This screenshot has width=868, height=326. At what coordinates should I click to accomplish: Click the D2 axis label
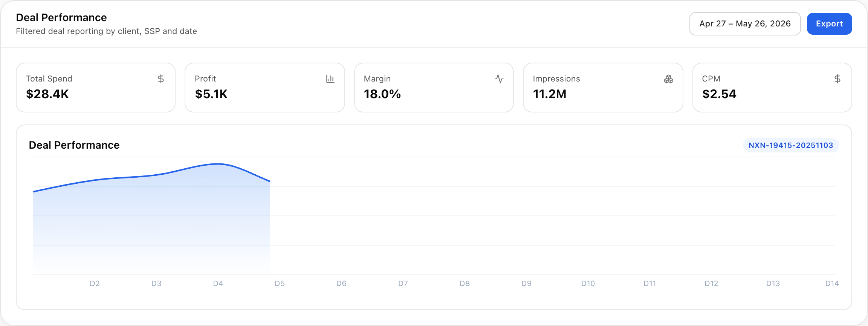pos(95,283)
